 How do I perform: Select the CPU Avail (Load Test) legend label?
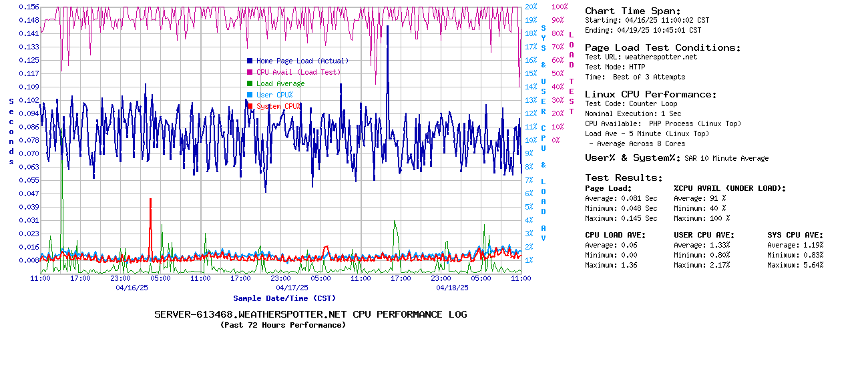click(x=298, y=72)
